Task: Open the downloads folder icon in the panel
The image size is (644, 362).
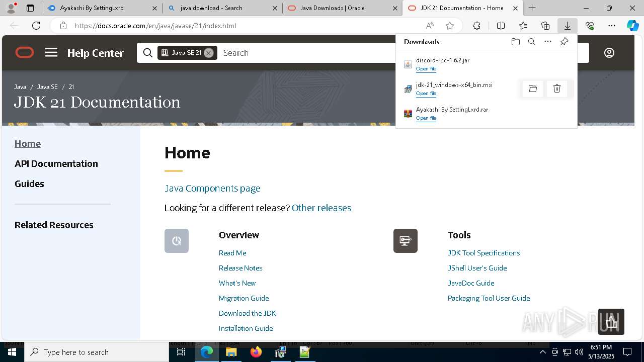Action: (515, 42)
